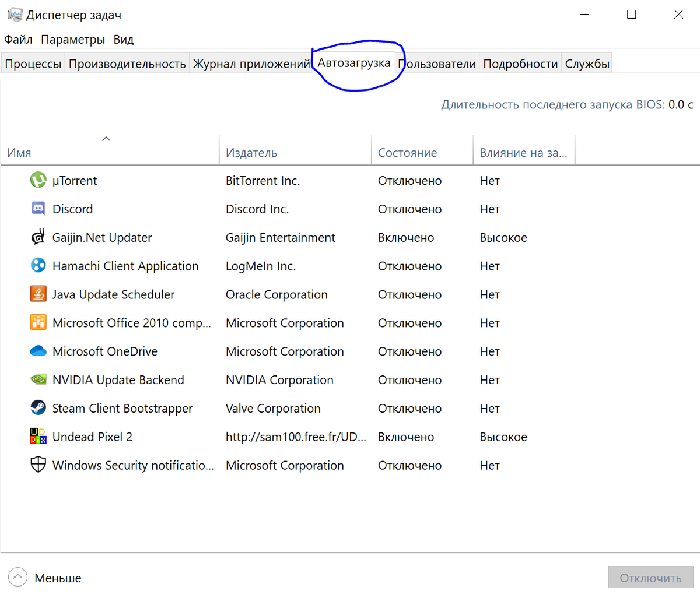Click the µTorrent app icon

click(x=38, y=180)
